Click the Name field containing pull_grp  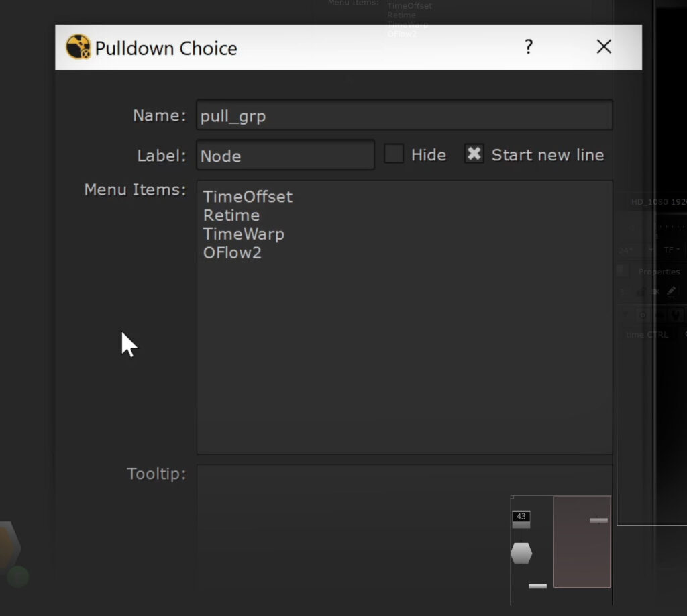[404, 115]
